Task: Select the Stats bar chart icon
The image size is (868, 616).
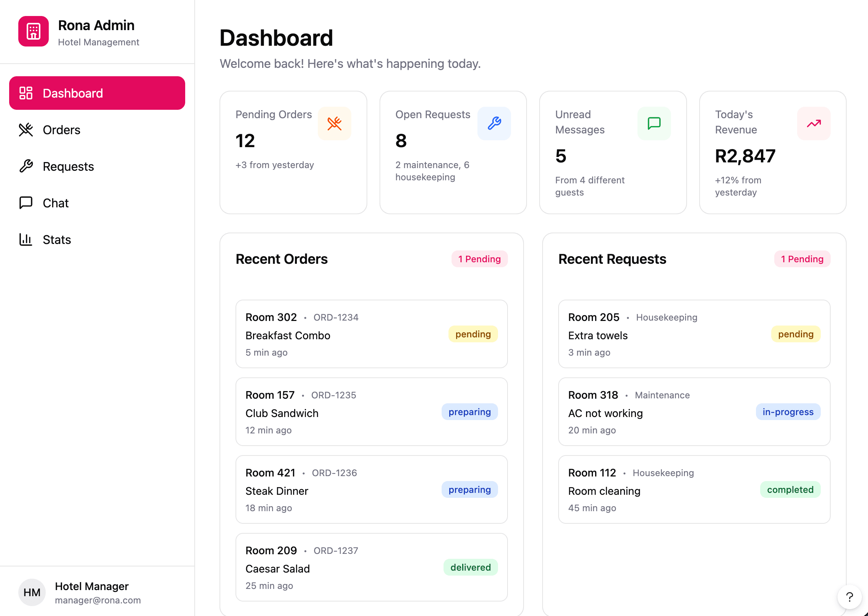Action: 25,239
